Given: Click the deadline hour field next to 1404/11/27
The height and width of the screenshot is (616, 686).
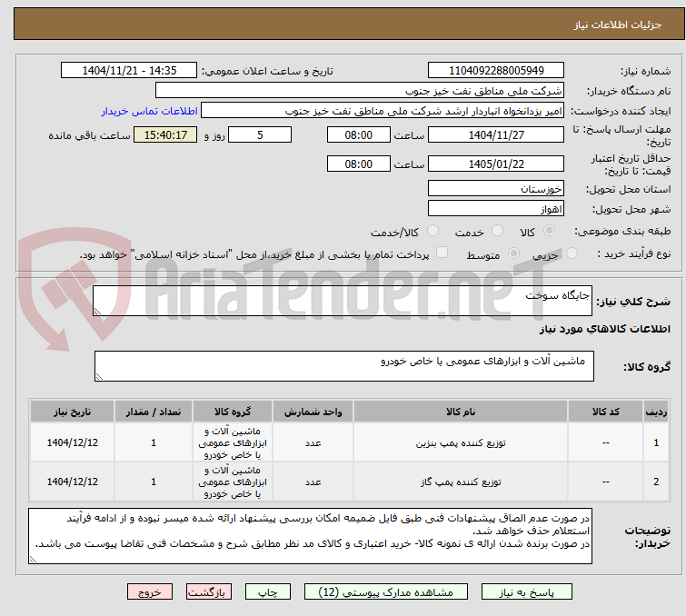Looking at the screenshot, I should tap(358, 134).
